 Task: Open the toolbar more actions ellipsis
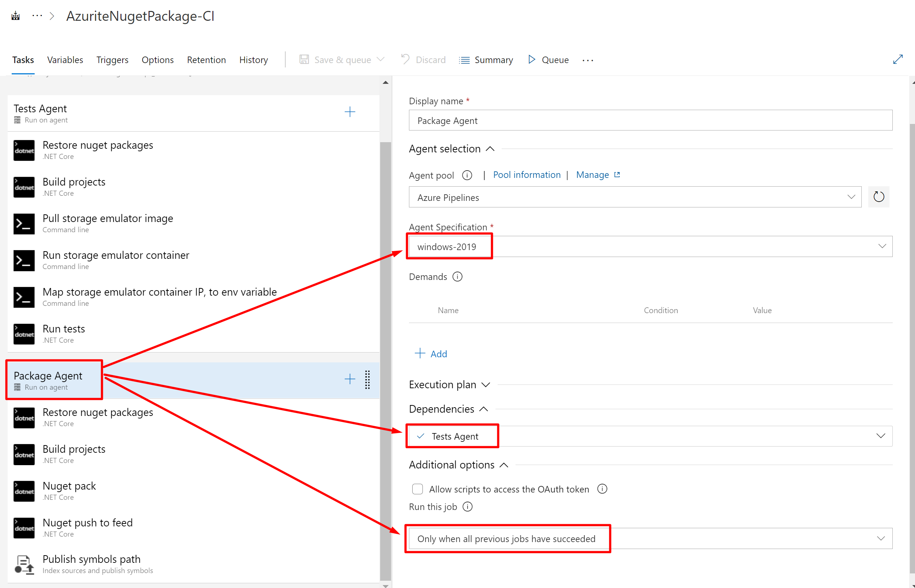tap(588, 60)
